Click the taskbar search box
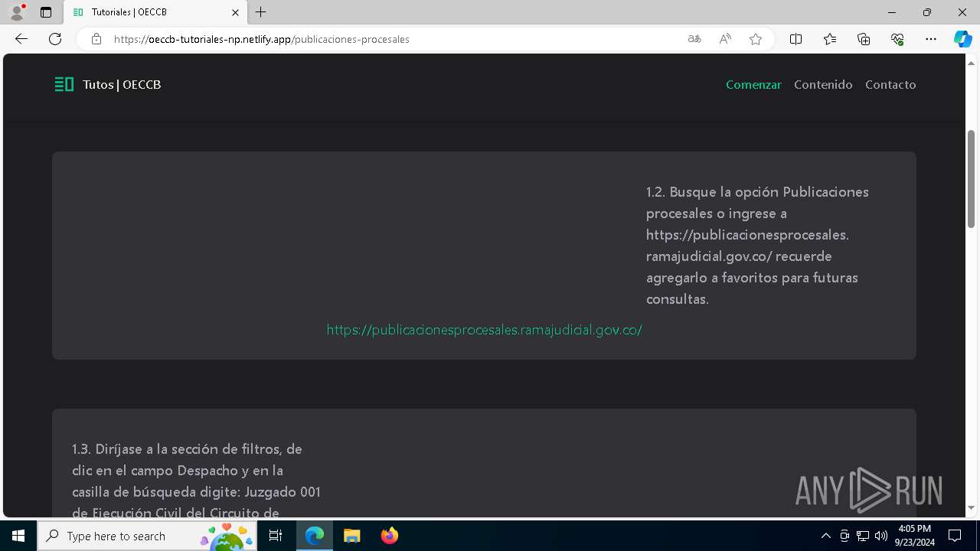 pos(147,536)
